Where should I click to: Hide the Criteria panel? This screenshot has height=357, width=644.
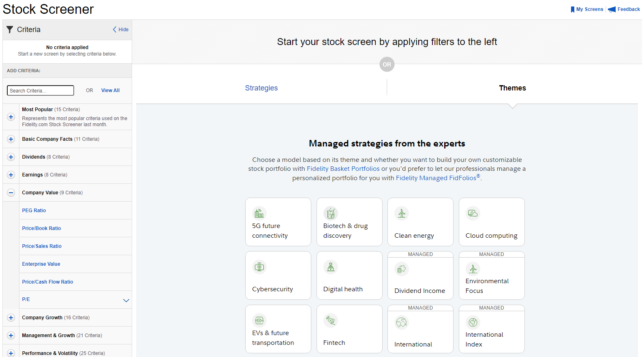tap(120, 30)
